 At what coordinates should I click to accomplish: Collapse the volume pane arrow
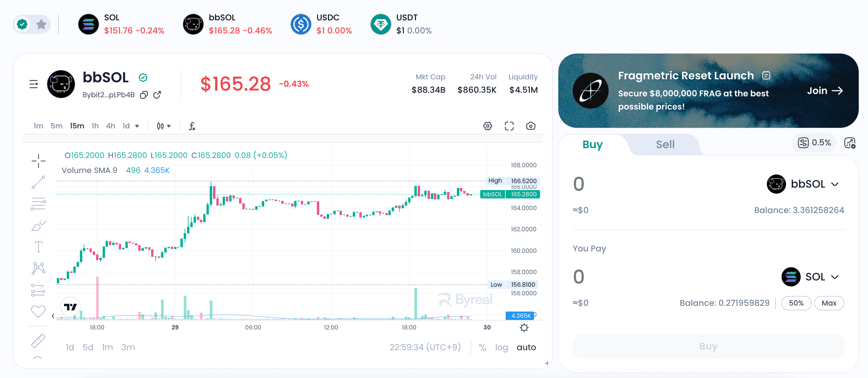[x=53, y=316]
